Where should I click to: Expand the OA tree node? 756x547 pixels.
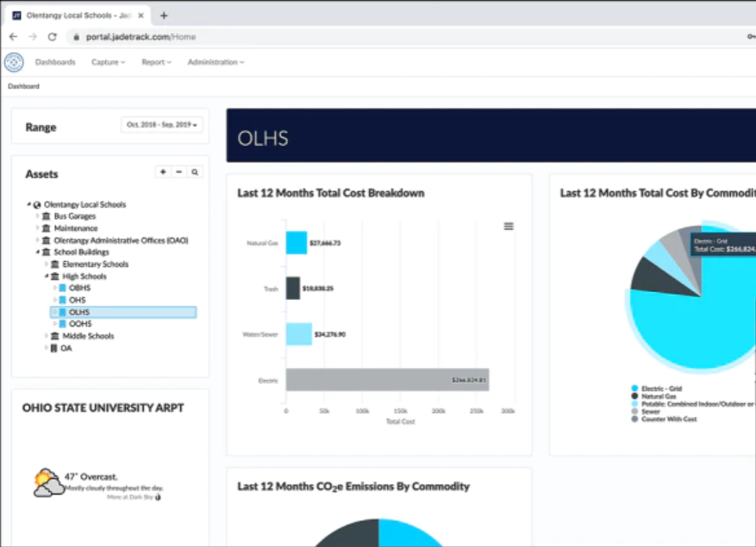[x=47, y=348]
